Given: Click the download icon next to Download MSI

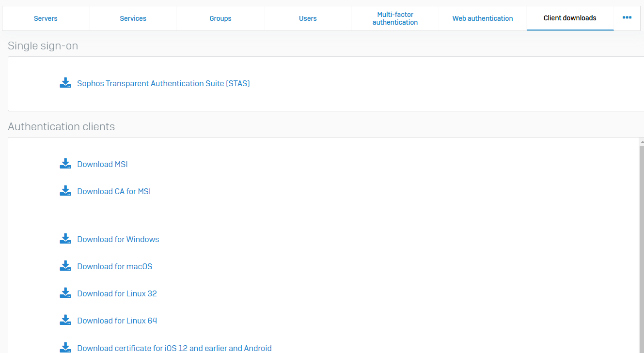Looking at the screenshot, I should click(65, 164).
